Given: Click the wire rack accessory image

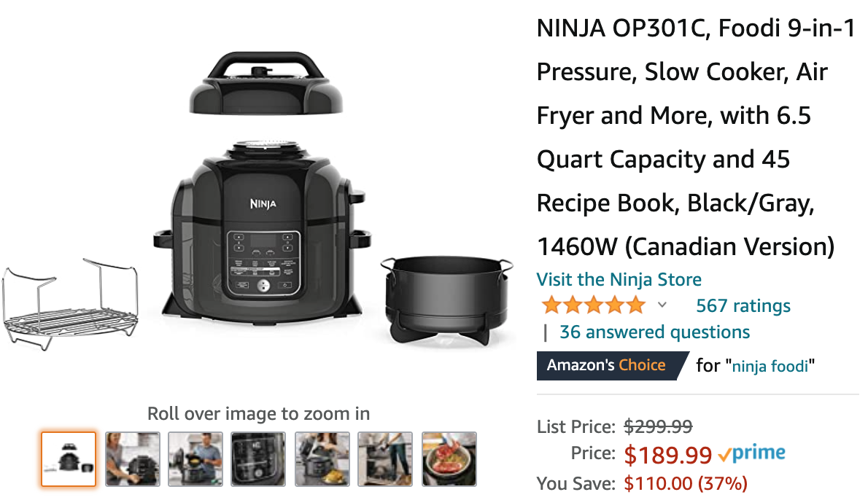Looking at the screenshot, I should click(x=70, y=304).
